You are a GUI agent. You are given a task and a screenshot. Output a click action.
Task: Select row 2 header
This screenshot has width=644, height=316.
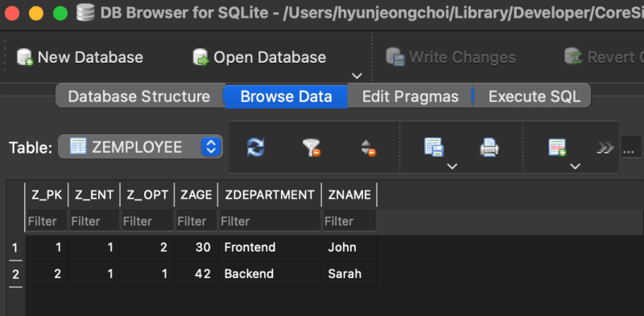pos(15,274)
